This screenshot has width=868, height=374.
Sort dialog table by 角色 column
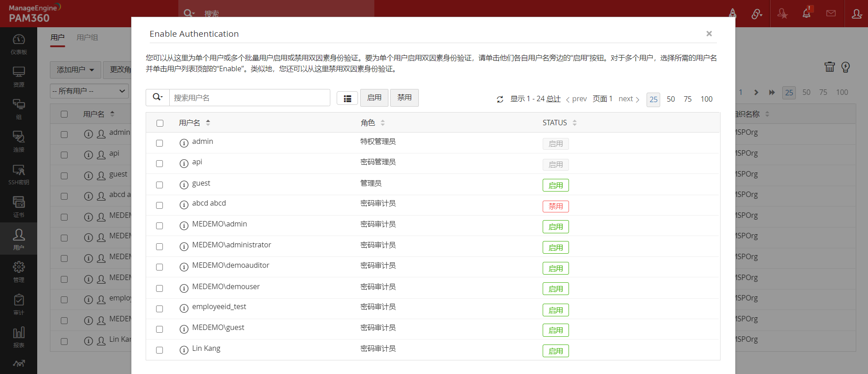[373, 123]
